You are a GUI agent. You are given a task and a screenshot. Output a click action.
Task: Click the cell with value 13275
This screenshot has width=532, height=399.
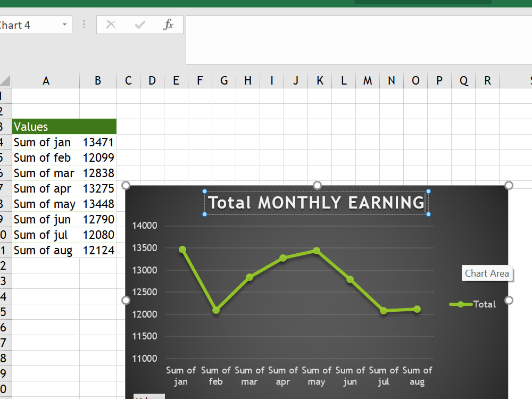(x=98, y=188)
